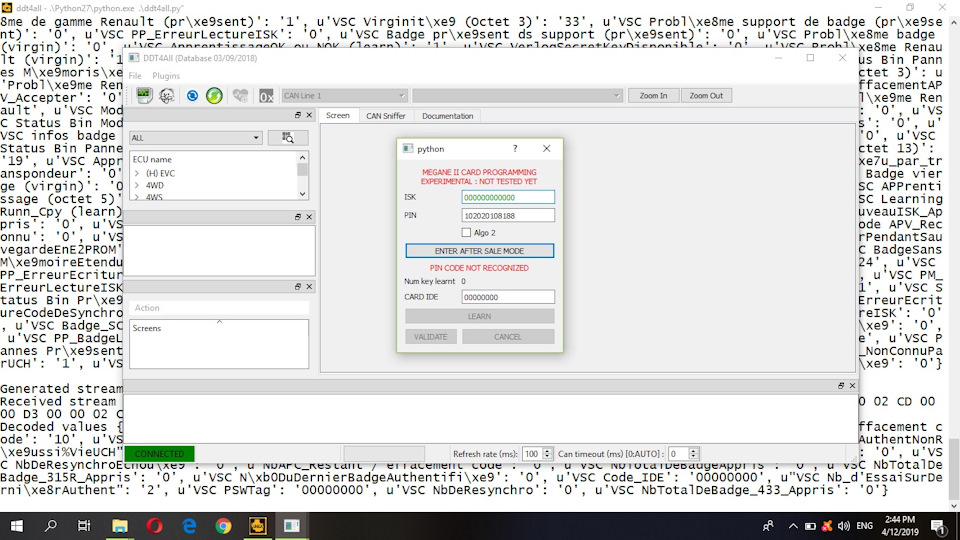The height and width of the screenshot is (540, 960).
Task: Open the notification center icon
Action: 939,526
